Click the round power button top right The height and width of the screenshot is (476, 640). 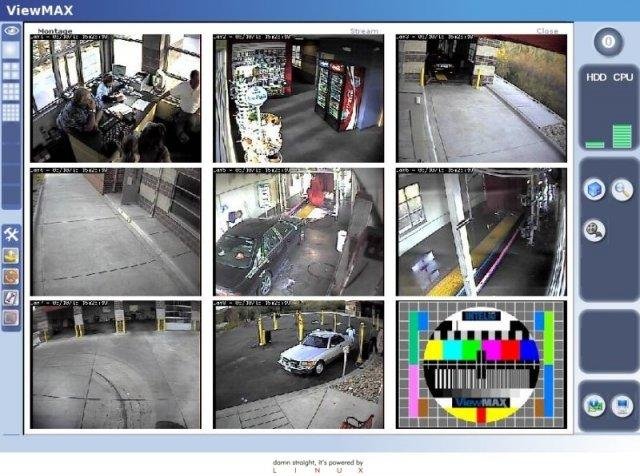(608, 42)
